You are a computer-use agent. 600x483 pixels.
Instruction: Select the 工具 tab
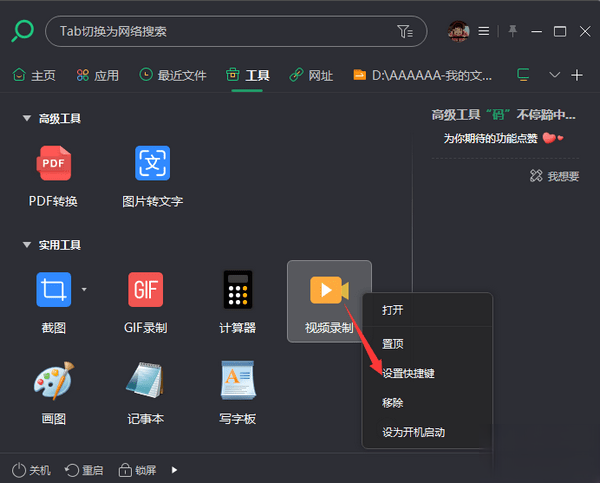pos(248,75)
